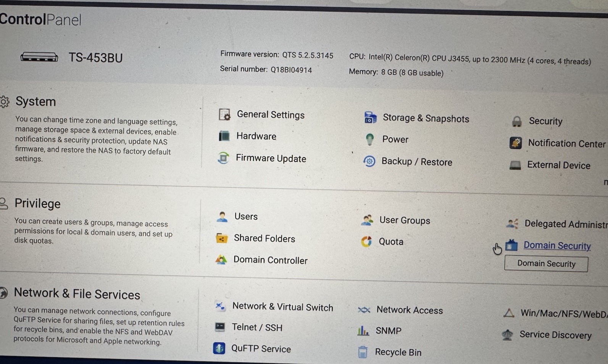The height and width of the screenshot is (364, 608).
Task: Click the Memory 8 GB text
Action: click(x=396, y=72)
